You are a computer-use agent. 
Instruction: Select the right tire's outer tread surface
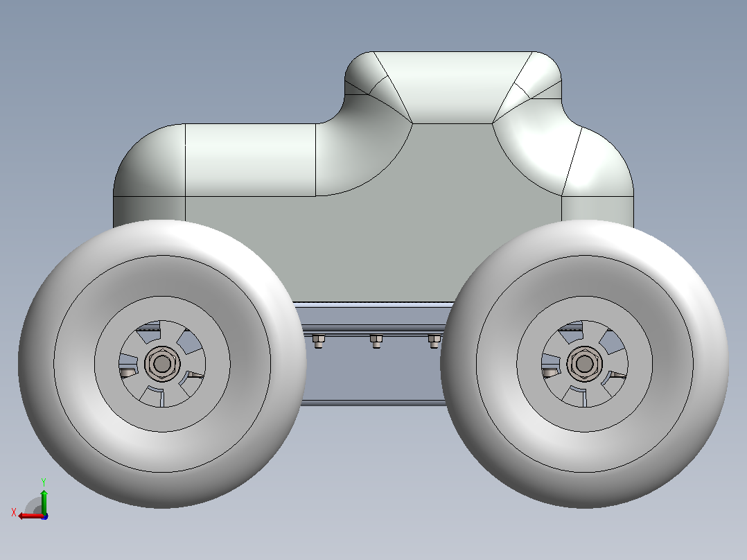(585, 238)
